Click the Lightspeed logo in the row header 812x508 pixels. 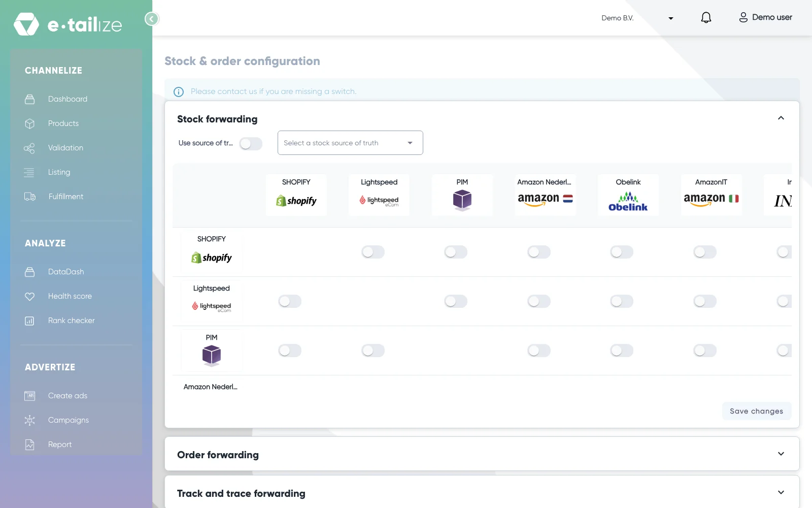click(212, 306)
